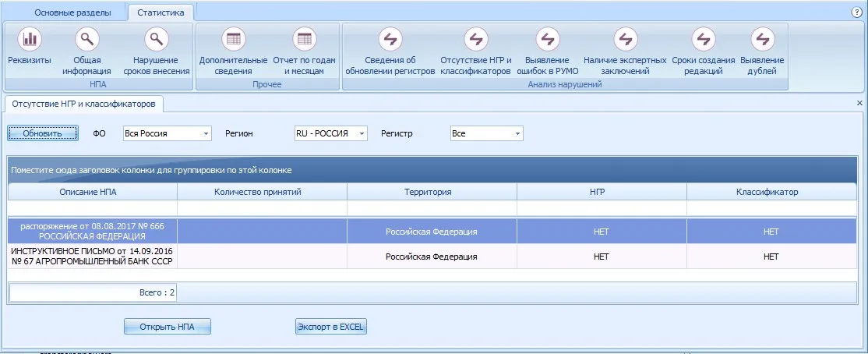
Task: Open Отсутствие НГР и классификаторов analysis
Action: tap(475, 51)
